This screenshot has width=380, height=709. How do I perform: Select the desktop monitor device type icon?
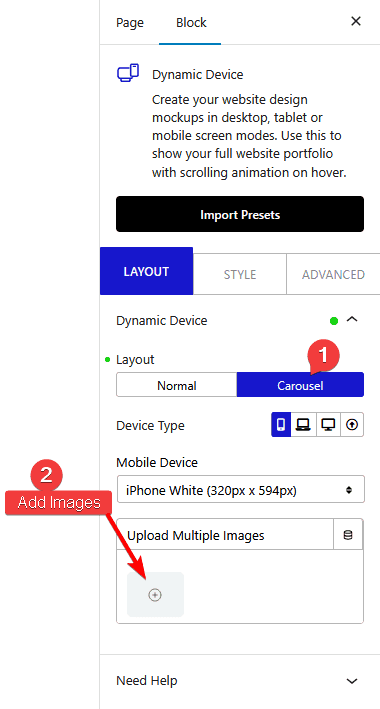coord(328,425)
